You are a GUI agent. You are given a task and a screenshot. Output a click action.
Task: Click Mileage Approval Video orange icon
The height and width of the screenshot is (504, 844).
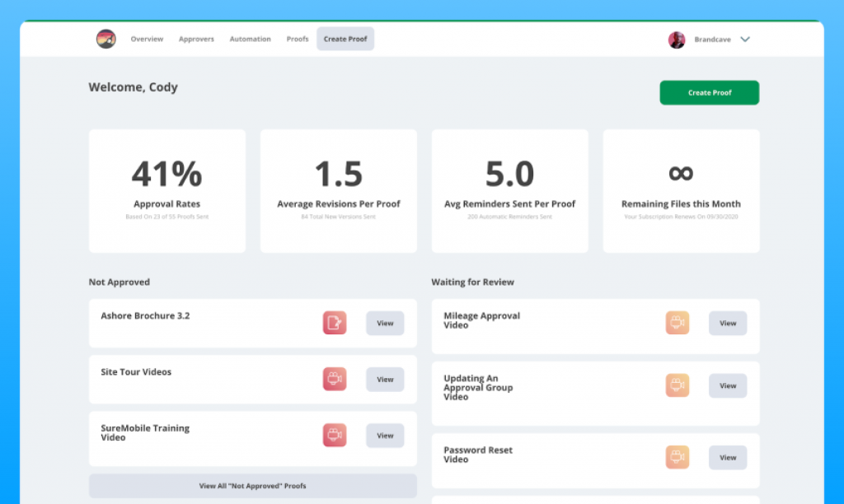(x=678, y=323)
